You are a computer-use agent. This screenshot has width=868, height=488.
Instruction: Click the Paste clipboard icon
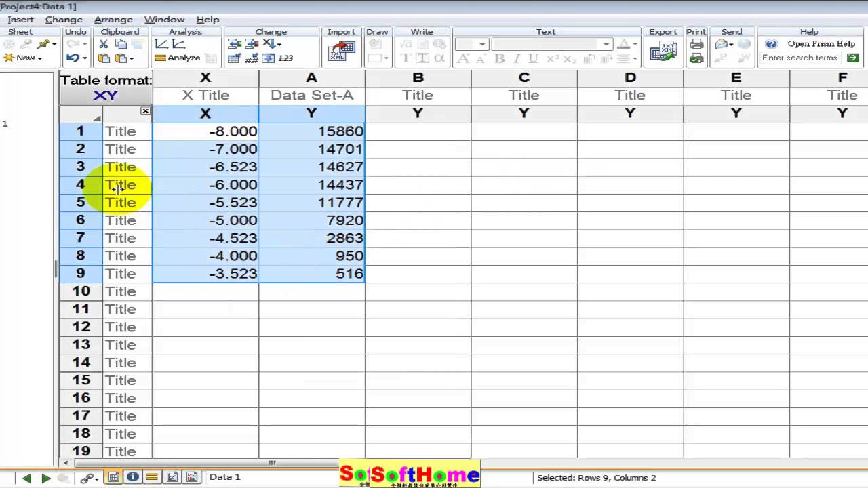[x=104, y=58]
